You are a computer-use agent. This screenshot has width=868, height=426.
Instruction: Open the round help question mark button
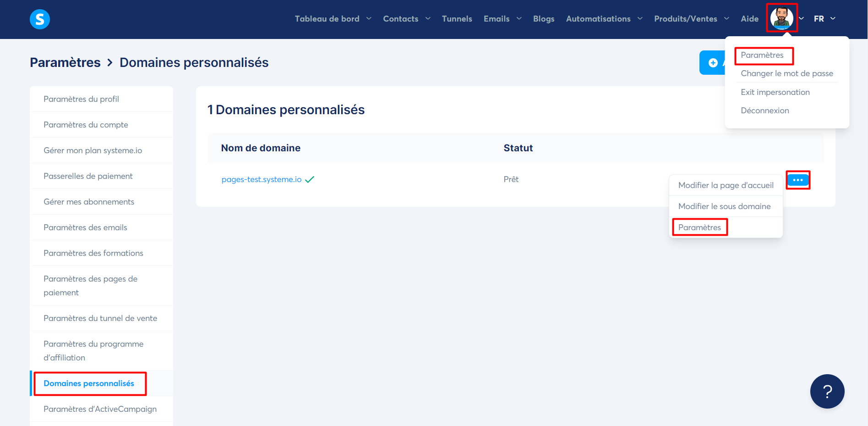pos(827,391)
